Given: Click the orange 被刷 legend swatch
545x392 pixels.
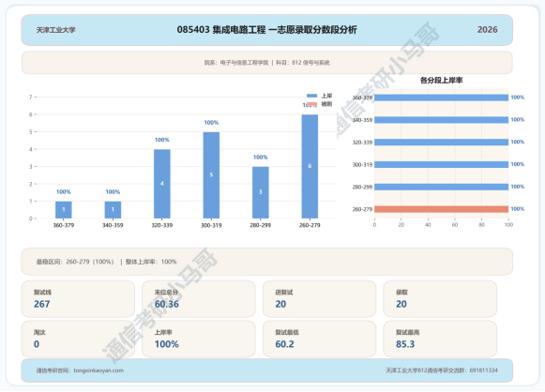Looking at the screenshot, I should (311, 104).
